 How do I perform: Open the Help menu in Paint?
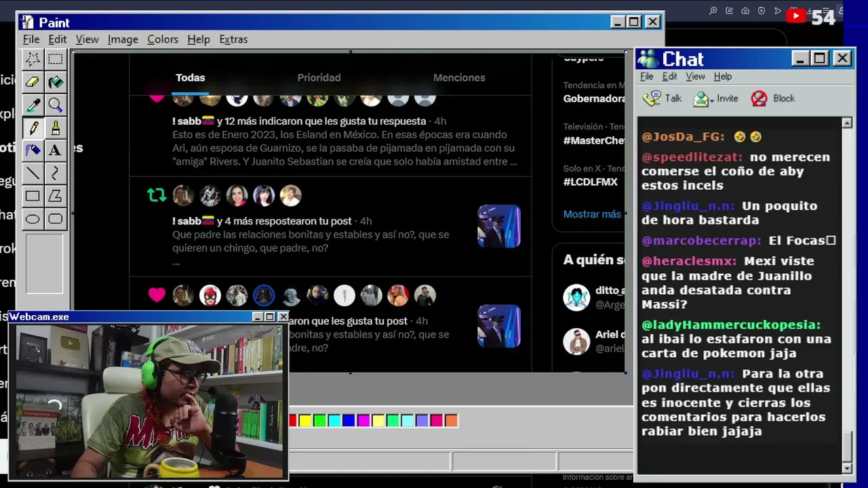(x=199, y=39)
